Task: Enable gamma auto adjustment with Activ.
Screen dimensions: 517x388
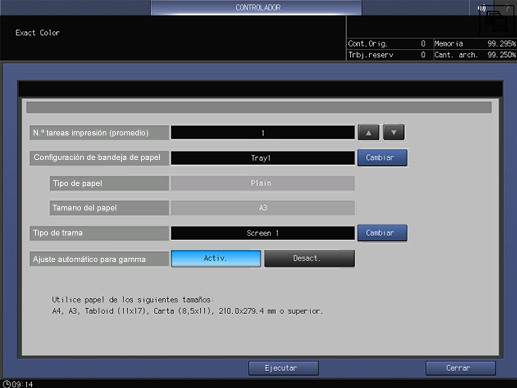Action: click(x=216, y=258)
